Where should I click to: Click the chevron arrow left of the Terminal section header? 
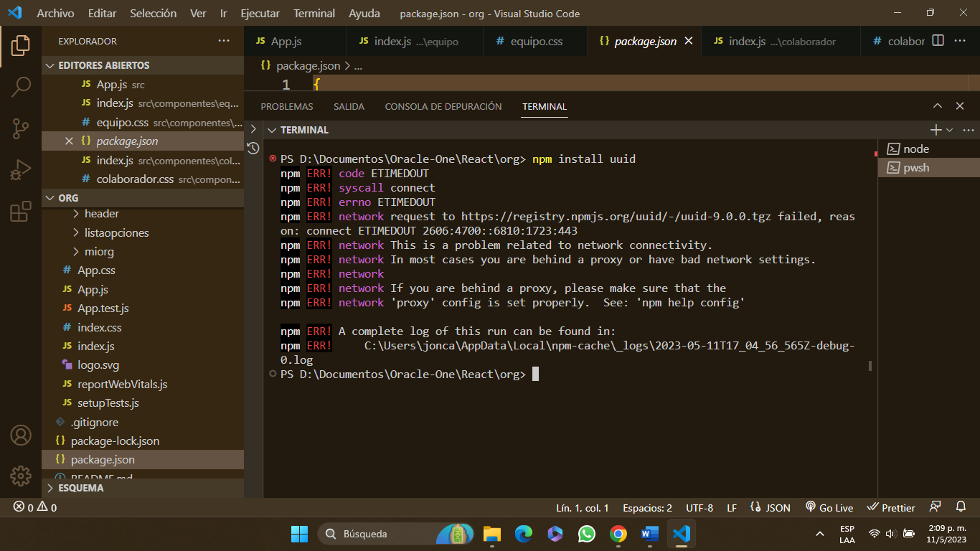click(x=253, y=130)
